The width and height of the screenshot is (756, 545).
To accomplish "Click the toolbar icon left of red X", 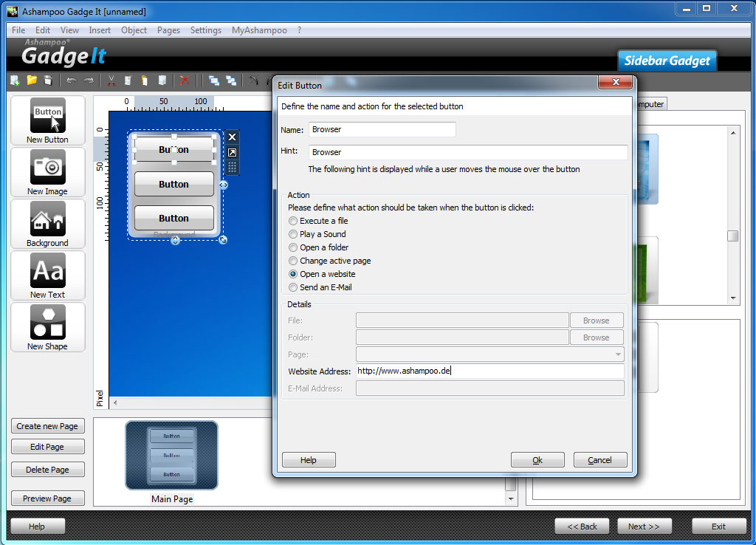I will pyautogui.click(x=162, y=80).
